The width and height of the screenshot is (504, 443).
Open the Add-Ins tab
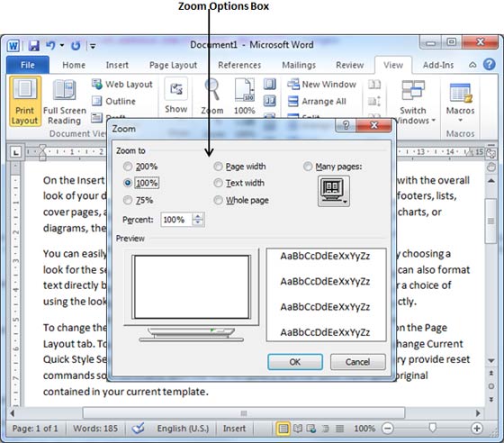pos(438,65)
